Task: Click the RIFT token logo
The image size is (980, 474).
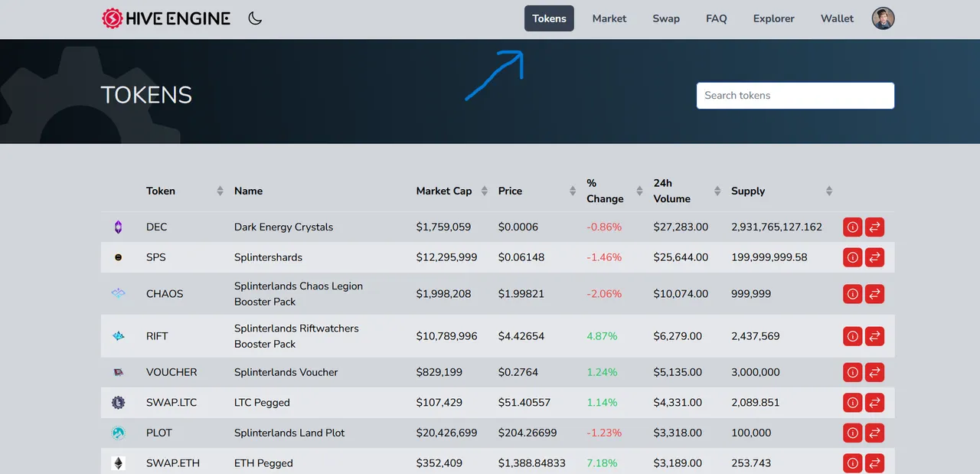Action: [118, 335]
